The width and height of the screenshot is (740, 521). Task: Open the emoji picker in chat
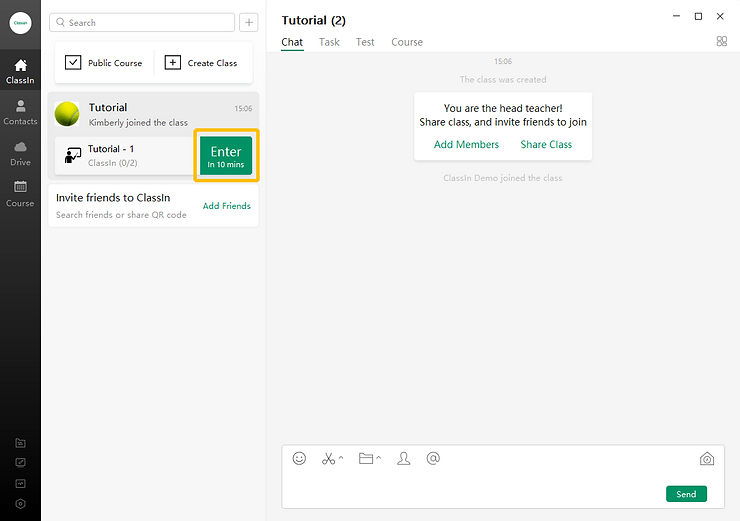coord(299,458)
